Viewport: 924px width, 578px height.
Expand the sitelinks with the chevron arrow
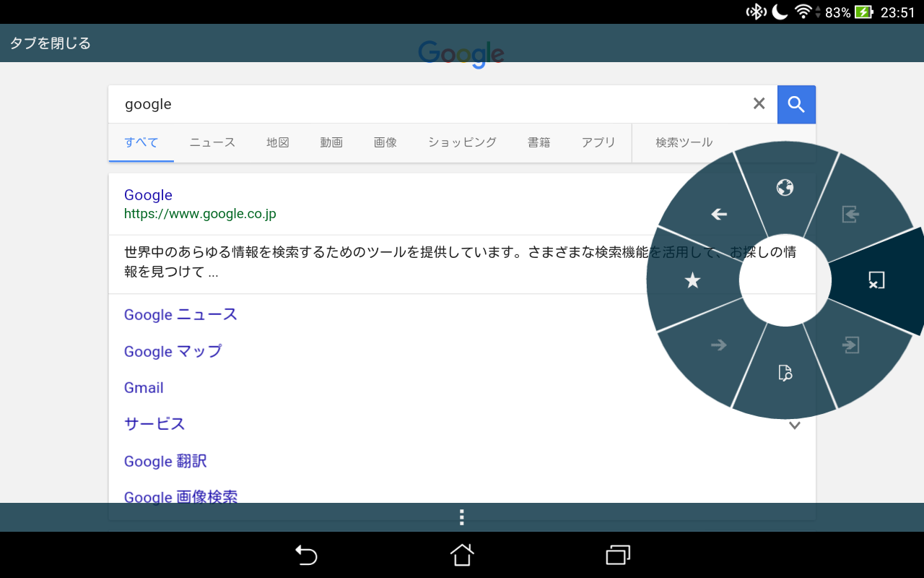pyautogui.click(x=795, y=426)
